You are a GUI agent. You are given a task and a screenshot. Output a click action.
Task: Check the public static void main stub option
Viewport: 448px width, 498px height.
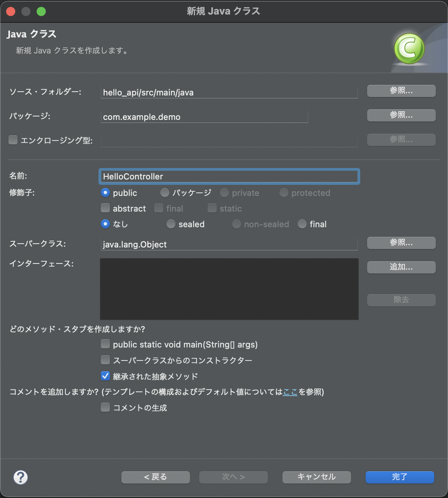(x=105, y=344)
